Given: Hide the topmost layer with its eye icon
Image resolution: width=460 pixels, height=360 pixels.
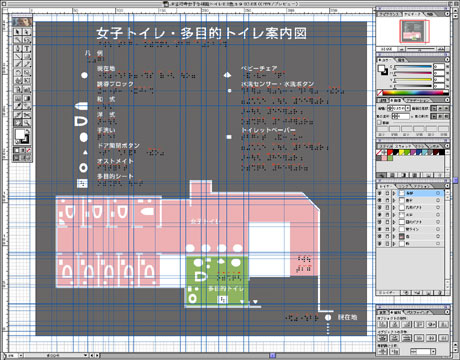Looking at the screenshot, I should coord(380,193).
